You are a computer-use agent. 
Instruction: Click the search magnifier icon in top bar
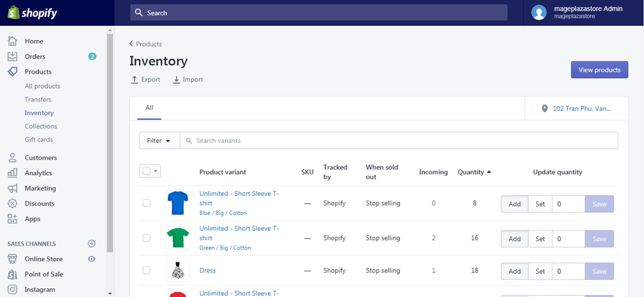tap(139, 13)
